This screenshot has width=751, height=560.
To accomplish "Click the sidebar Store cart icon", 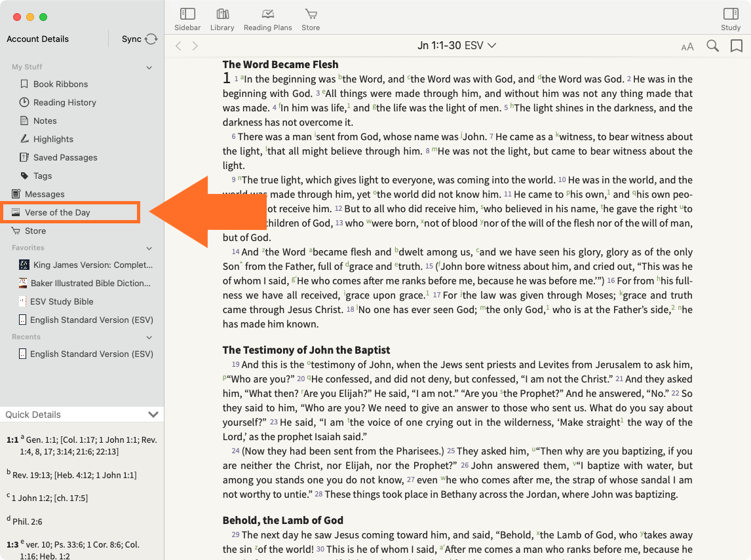I will pos(16,231).
